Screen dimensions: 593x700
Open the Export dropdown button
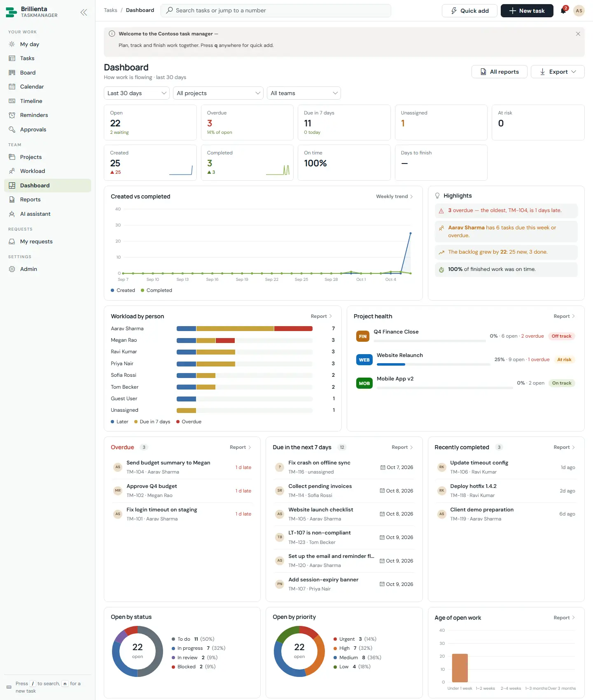point(558,72)
